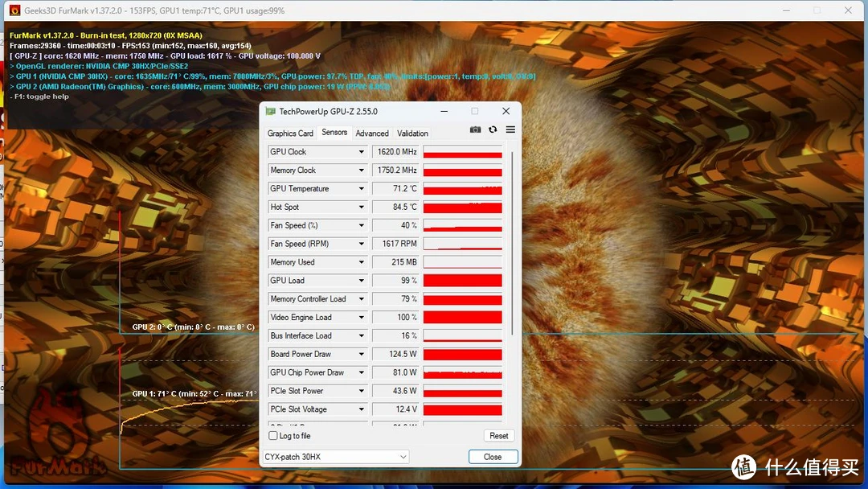This screenshot has height=489, width=868.
Task: Click the GPU Load history graph
Action: pyautogui.click(x=463, y=281)
